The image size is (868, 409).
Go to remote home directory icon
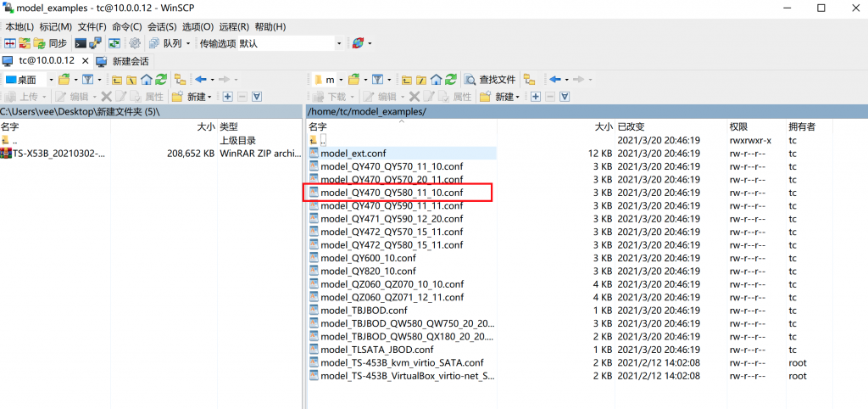[x=437, y=80]
